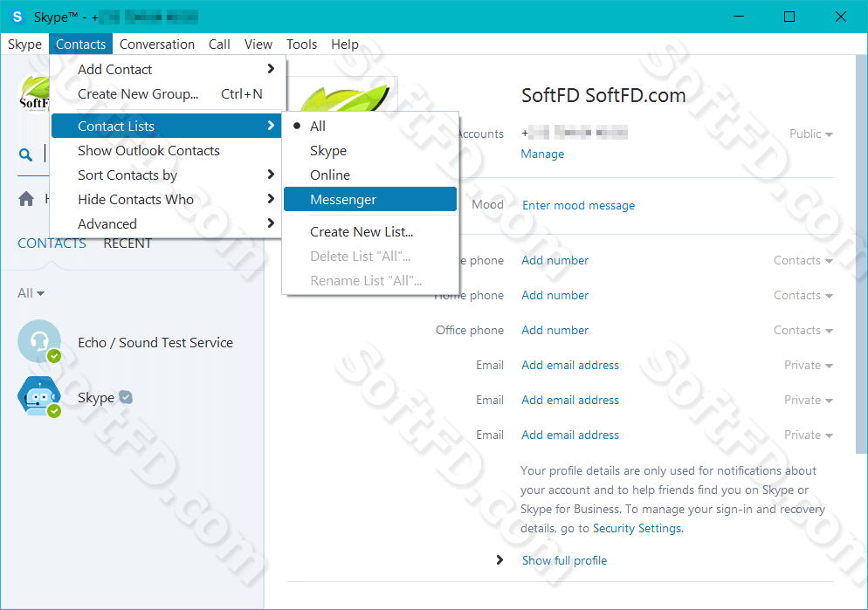Click the search magnifier icon
Screen dimensions: 868x610
25,154
